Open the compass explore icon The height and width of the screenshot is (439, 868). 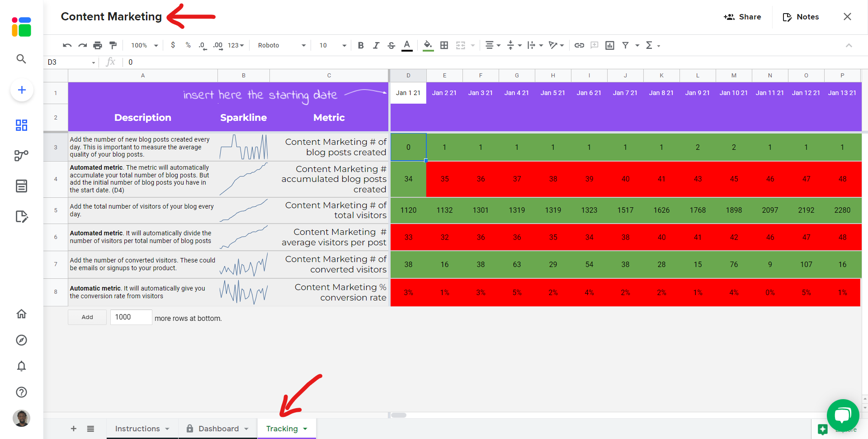[x=21, y=340]
